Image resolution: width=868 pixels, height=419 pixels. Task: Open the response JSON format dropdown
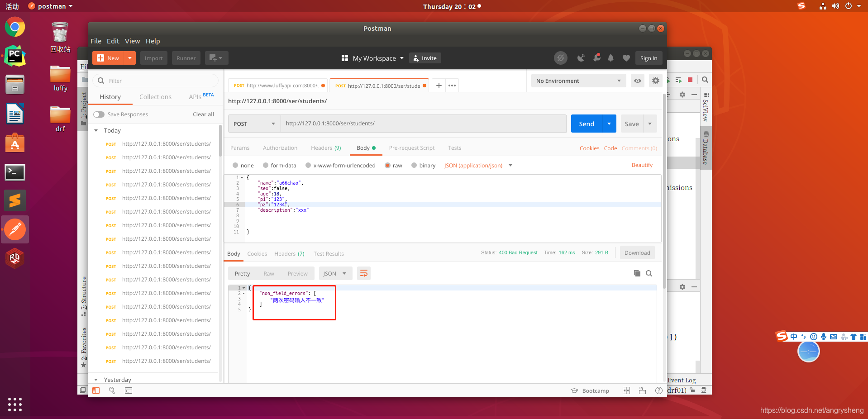tap(335, 274)
